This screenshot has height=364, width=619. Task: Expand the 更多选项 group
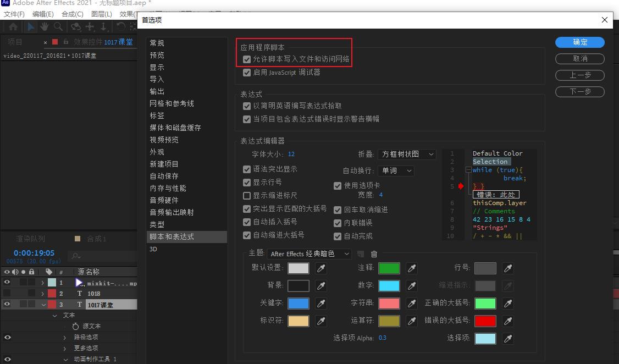65,348
